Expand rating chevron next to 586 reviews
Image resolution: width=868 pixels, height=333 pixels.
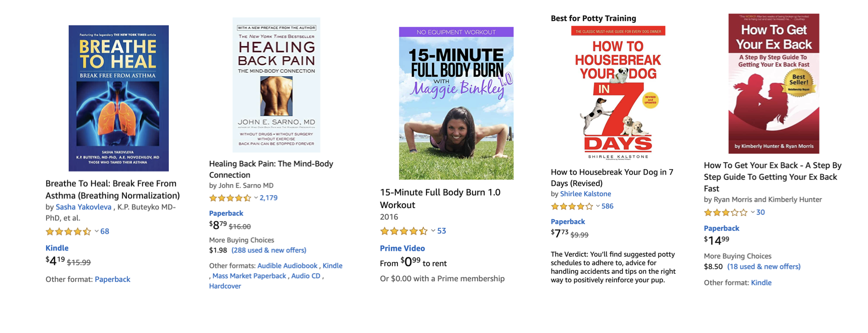598,207
